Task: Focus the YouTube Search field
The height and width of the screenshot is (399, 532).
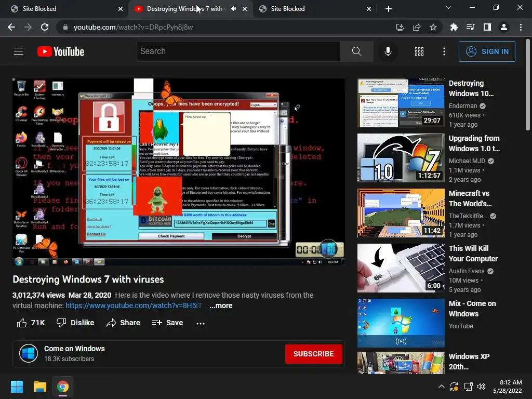Action: (x=238, y=51)
